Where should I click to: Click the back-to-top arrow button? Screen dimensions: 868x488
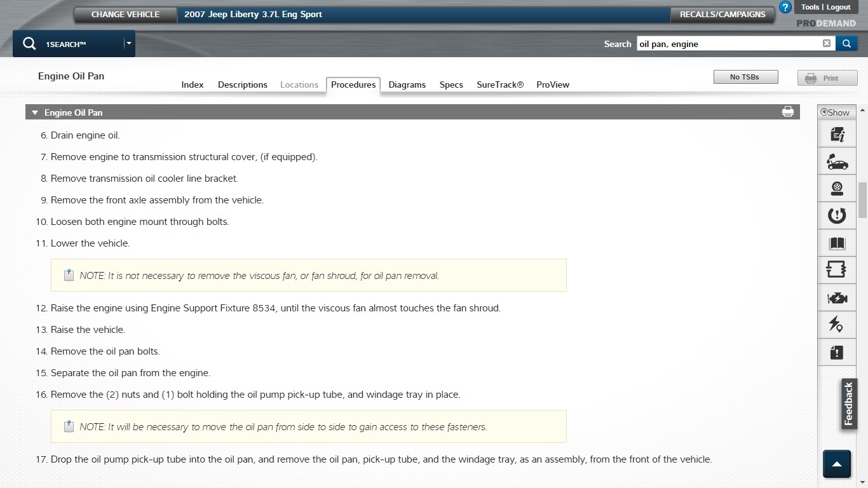[837, 464]
